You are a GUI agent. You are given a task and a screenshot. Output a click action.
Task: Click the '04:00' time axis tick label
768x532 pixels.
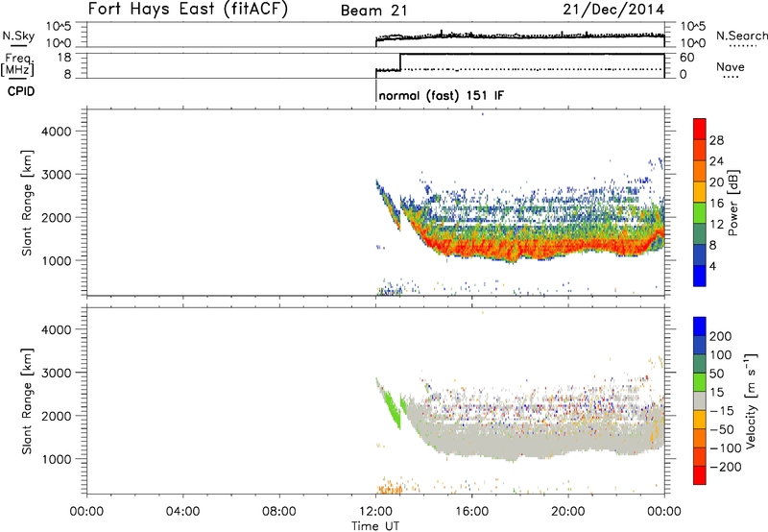pos(182,512)
